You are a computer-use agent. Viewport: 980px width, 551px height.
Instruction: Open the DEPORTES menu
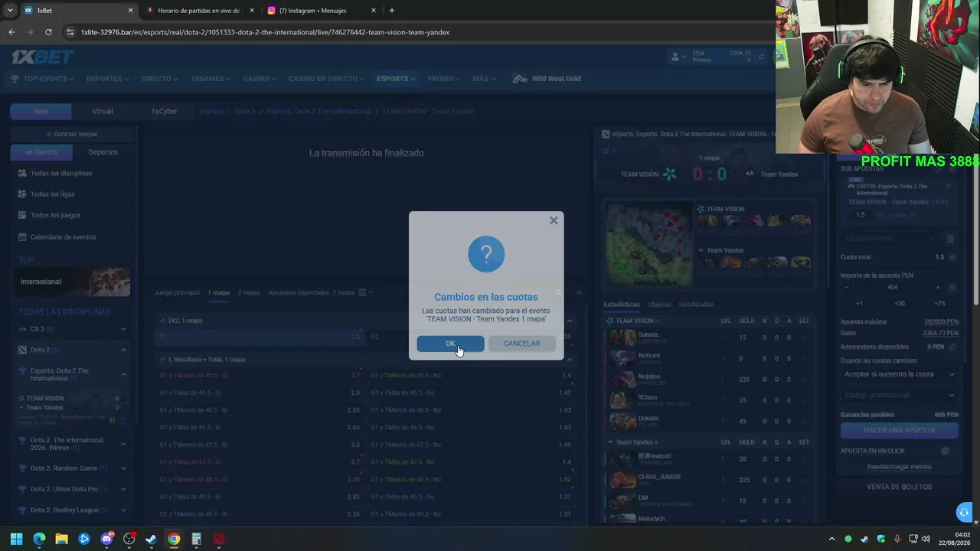(107, 79)
